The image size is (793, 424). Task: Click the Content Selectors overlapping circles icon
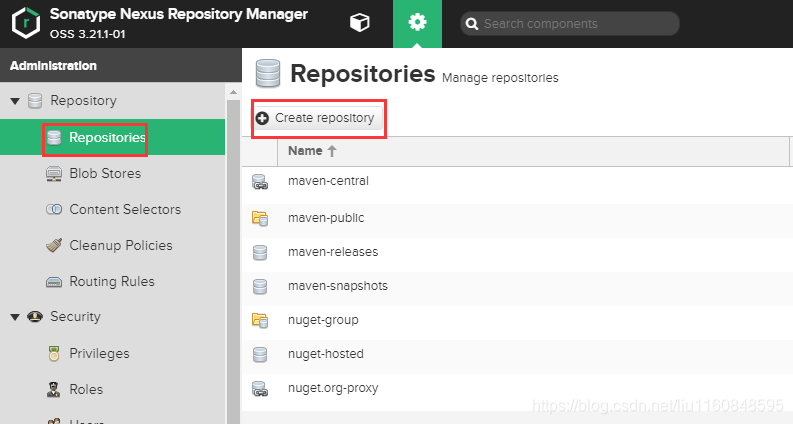click(x=54, y=209)
